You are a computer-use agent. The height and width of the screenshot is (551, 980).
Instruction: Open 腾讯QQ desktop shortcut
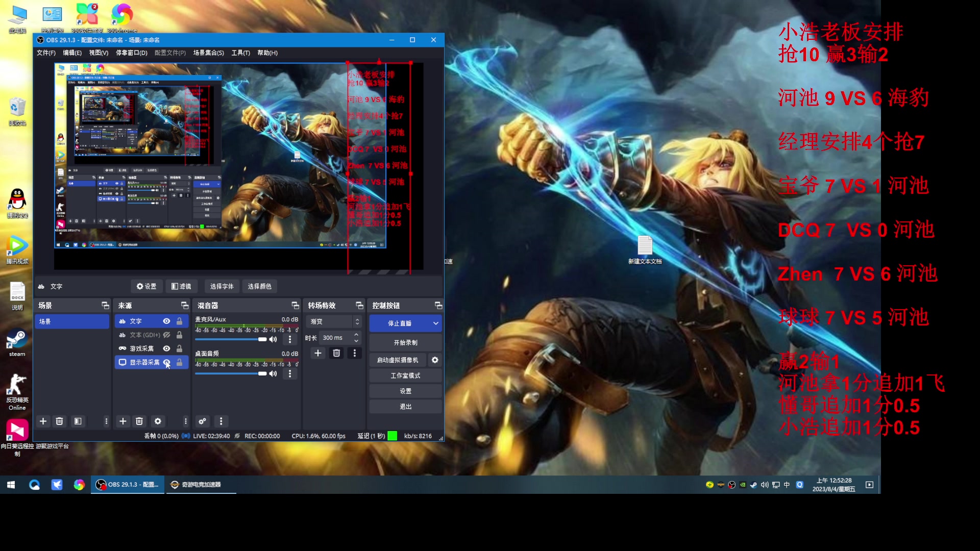point(17,203)
